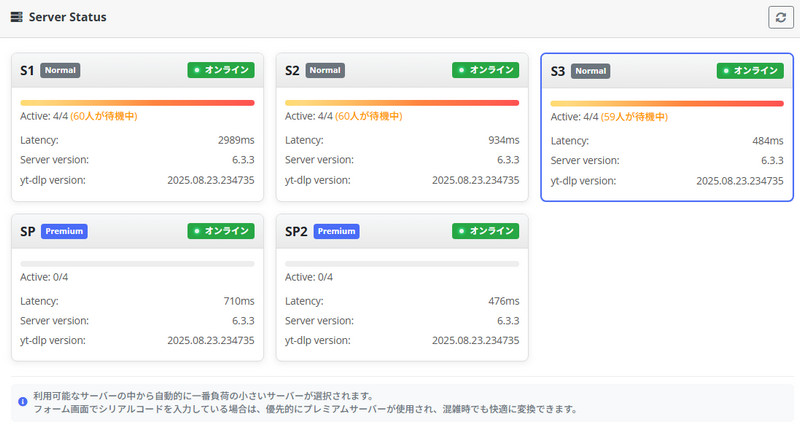The height and width of the screenshot is (425, 800).
Task: Click the note line starting 利用可能なサーバー
Action: (x=204, y=396)
